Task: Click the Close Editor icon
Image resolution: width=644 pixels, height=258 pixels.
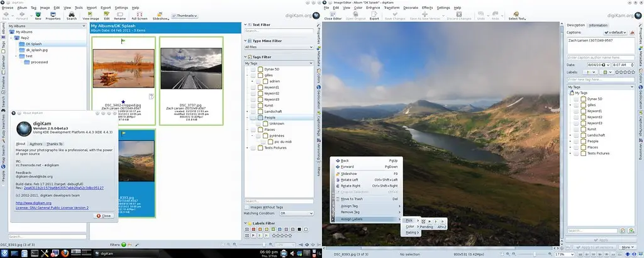Action: click(x=332, y=16)
